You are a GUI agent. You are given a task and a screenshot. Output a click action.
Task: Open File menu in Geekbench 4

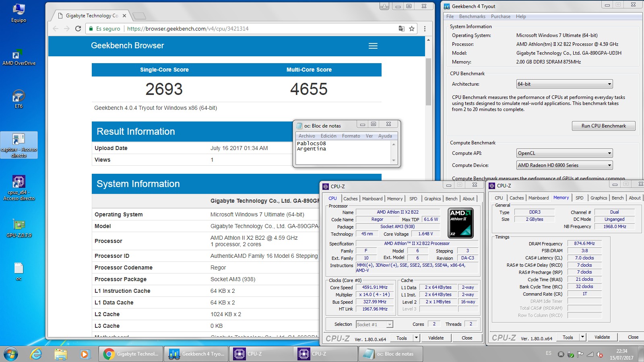click(450, 16)
